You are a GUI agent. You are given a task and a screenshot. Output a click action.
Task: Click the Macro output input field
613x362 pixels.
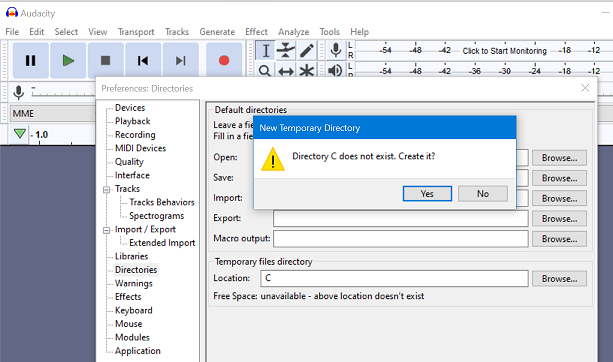(401, 239)
